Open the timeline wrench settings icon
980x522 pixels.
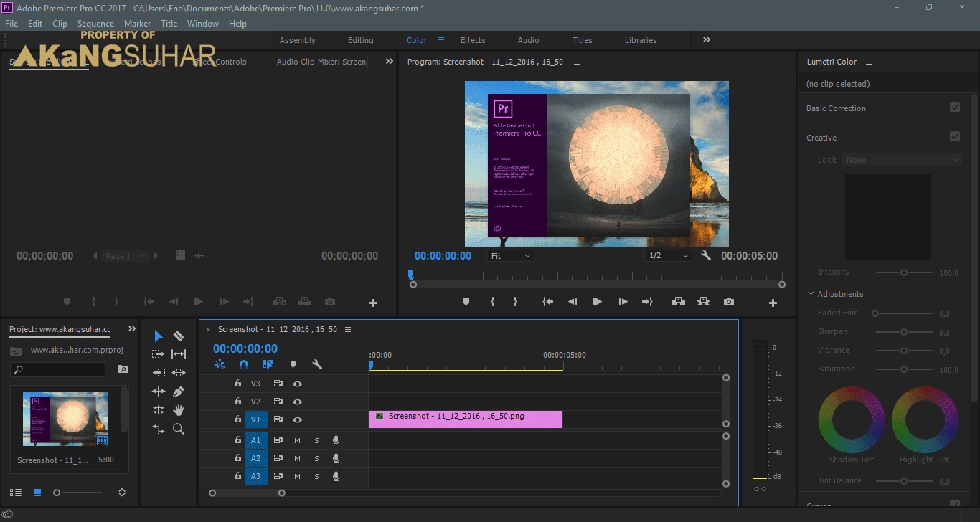tap(317, 364)
